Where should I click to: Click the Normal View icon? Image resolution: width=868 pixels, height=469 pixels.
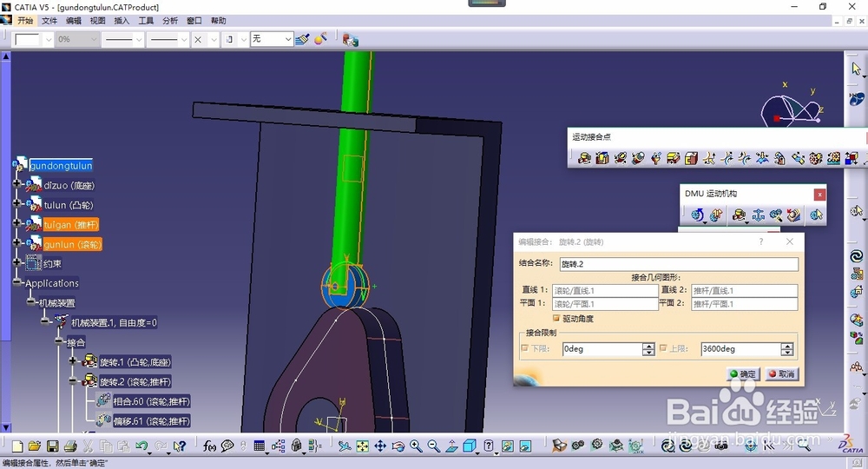tap(451, 446)
